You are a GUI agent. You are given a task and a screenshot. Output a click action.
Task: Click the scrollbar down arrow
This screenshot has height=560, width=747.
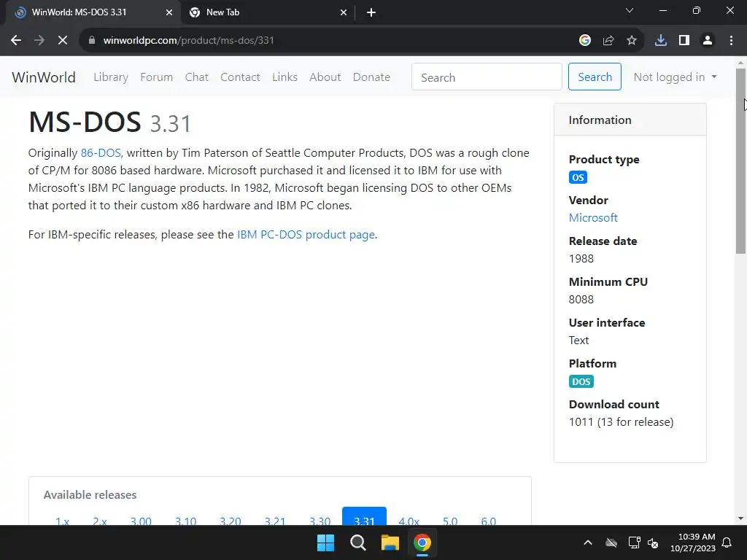741,518
